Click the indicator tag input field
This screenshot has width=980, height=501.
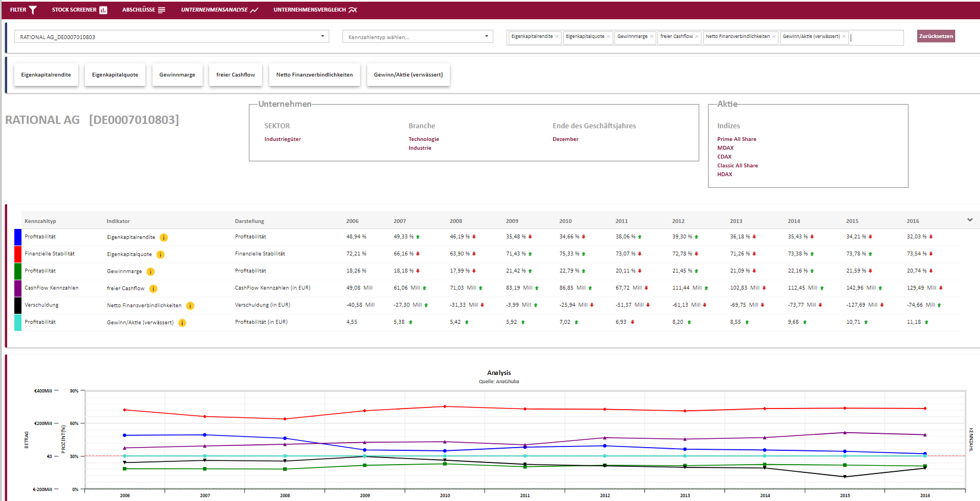(x=875, y=37)
